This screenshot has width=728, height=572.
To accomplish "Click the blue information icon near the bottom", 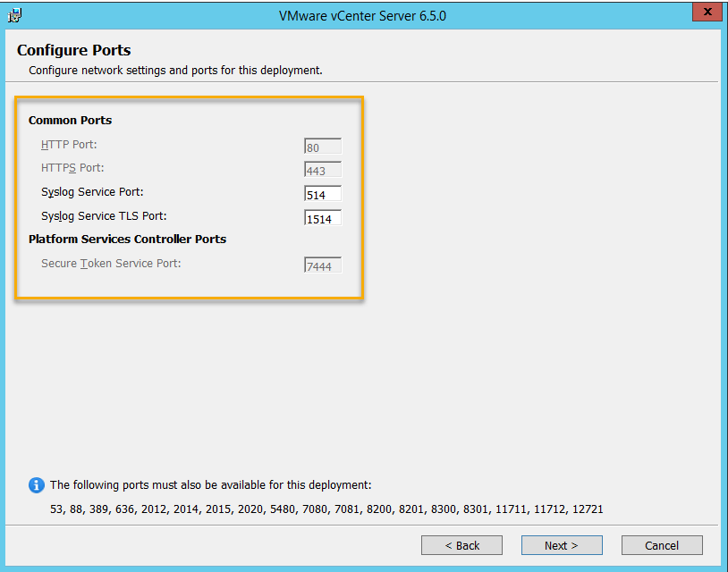I will 36,485.
